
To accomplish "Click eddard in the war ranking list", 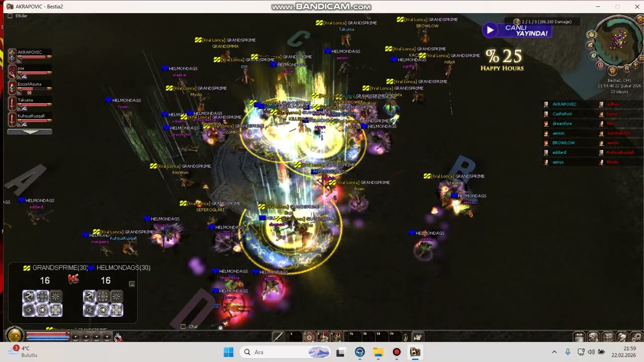I will tap(559, 152).
